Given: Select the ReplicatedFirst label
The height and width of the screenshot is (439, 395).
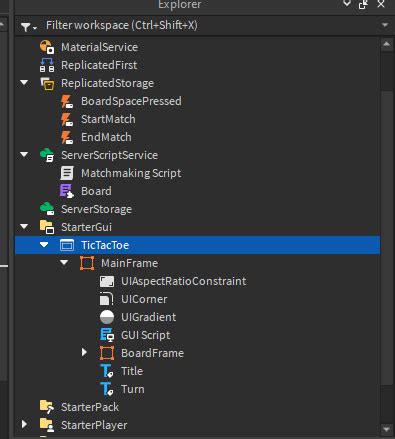Looking at the screenshot, I should pos(99,65).
